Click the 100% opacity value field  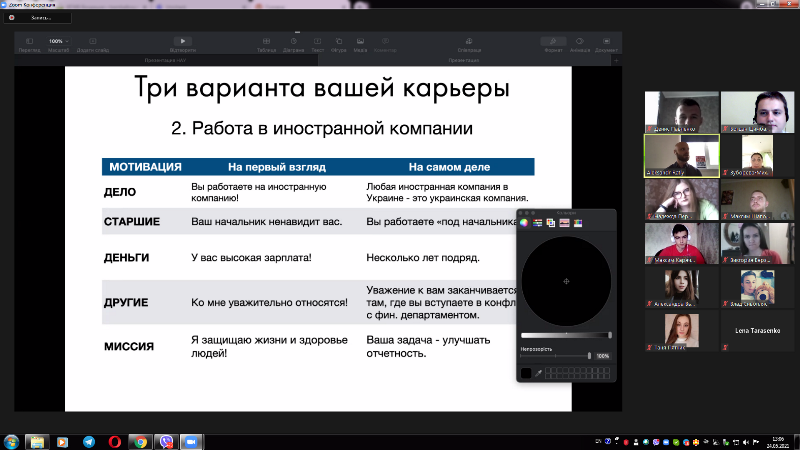(x=603, y=356)
